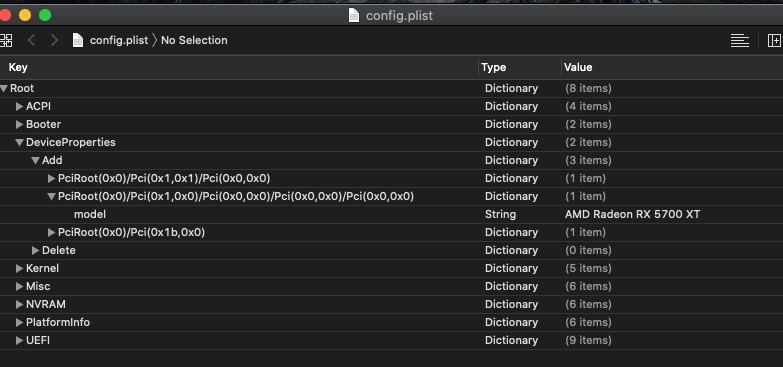783x367 pixels.
Task: Expand the Kernel disclosure triangle
Action: pos(19,268)
